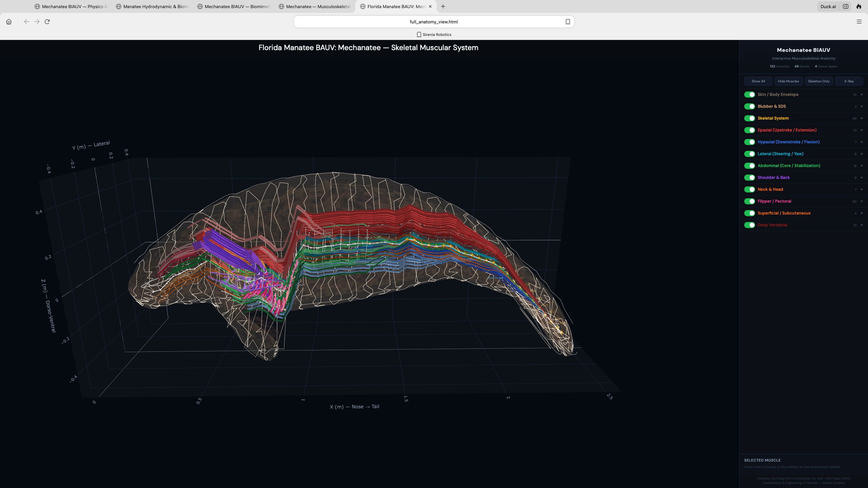Click the address bar full_anatomy_view.html
This screenshot has width=868, height=488.
[x=434, y=22]
